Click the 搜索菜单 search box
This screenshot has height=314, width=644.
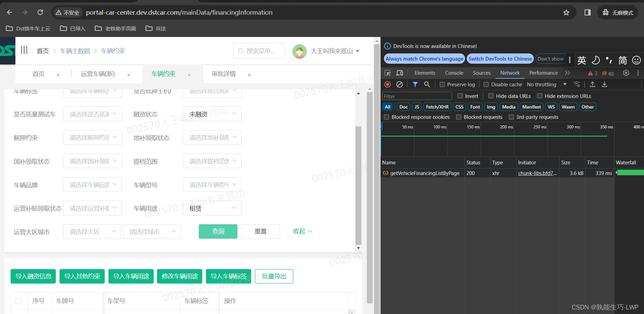tap(259, 51)
